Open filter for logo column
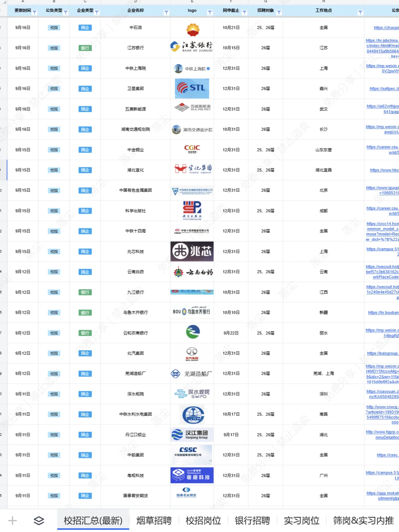The height and width of the screenshot is (532, 399). 210,13
